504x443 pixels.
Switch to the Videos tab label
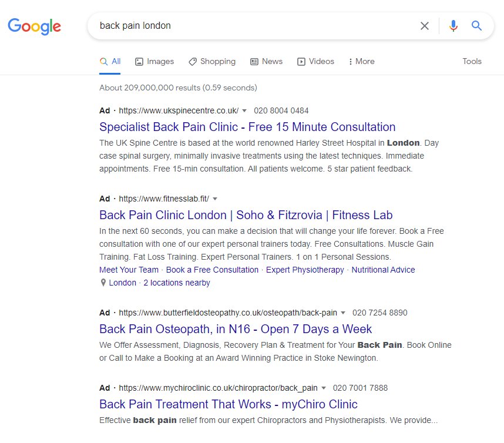321,61
